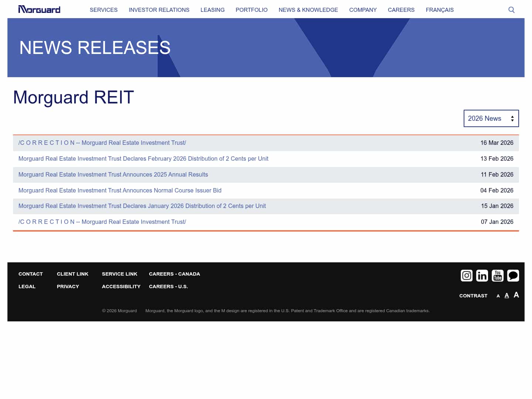Select the largest font size letter A
The width and height of the screenshot is (532, 399).
click(x=516, y=295)
